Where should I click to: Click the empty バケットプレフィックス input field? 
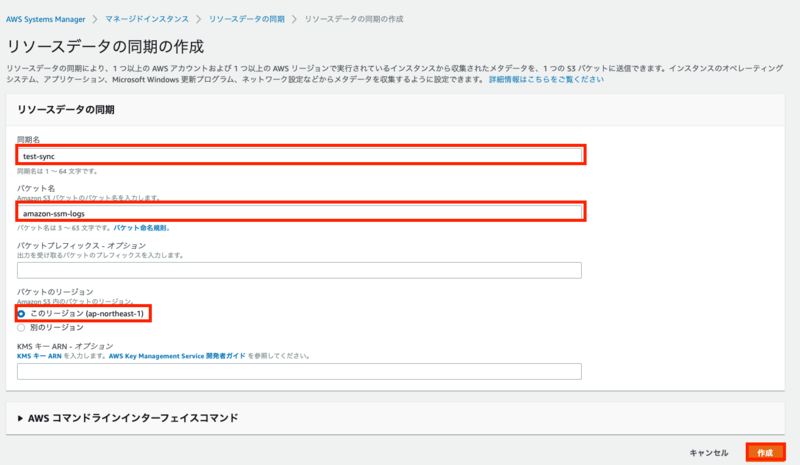pos(299,270)
